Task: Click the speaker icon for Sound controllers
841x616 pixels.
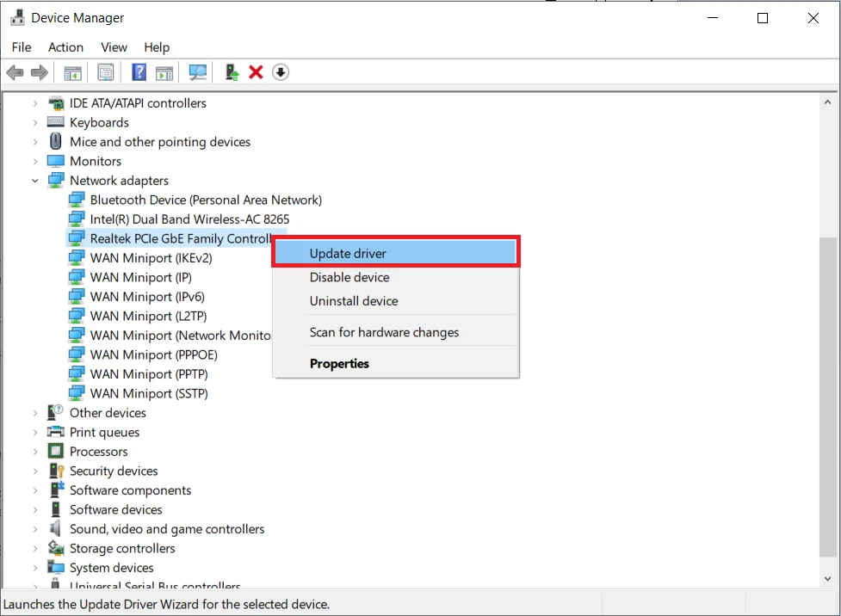Action: pos(55,528)
